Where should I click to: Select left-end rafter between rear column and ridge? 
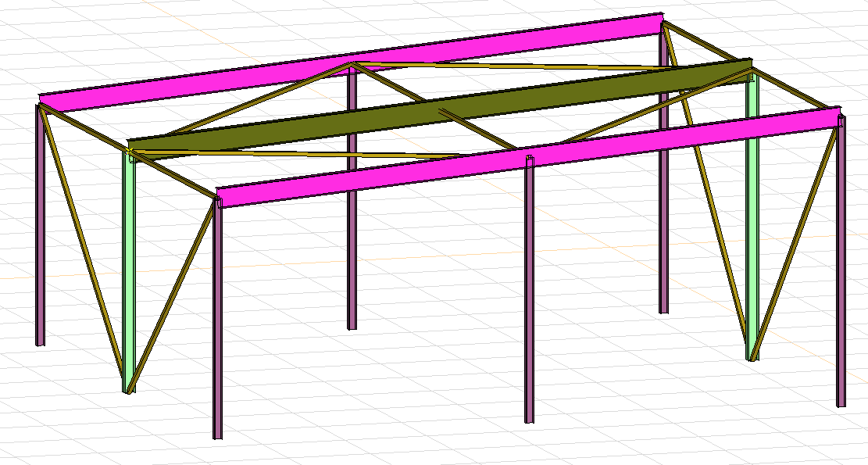tap(83, 127)
